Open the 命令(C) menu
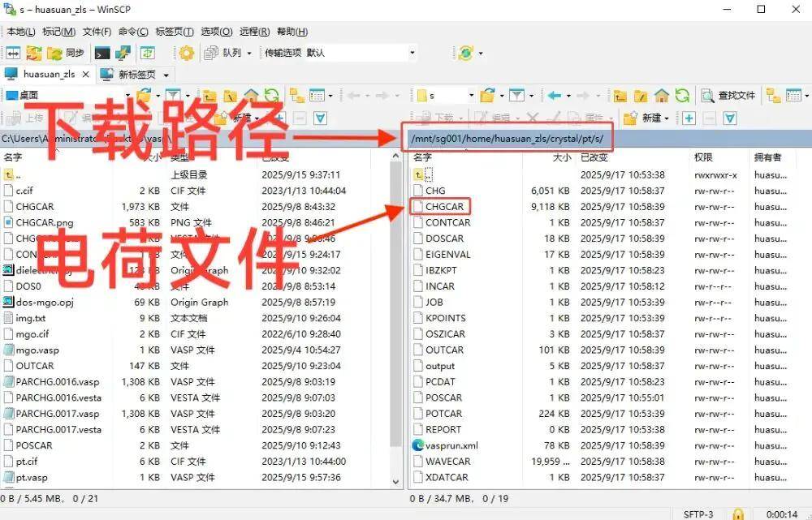812x520 pixels. tap(133, 32)
